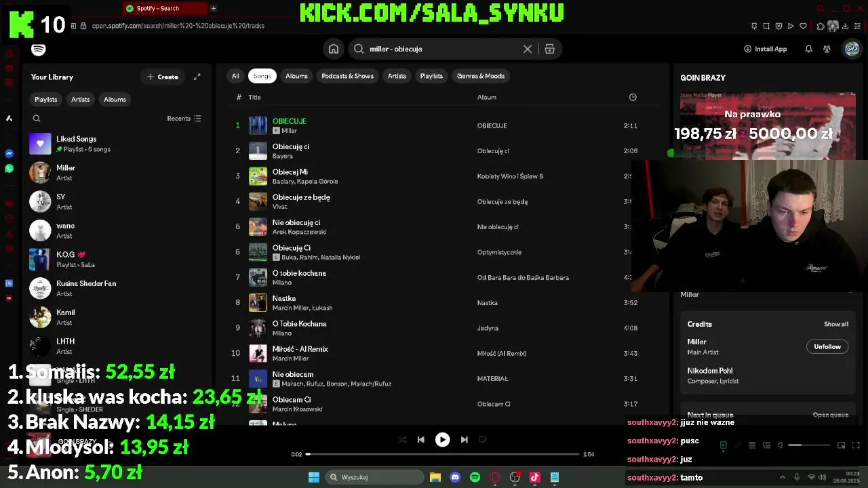Image resolution: width=868 pixels, height=488 pixels.
Task: Expand system tray hidden icons chevron
Action: (x=782, y=477)
